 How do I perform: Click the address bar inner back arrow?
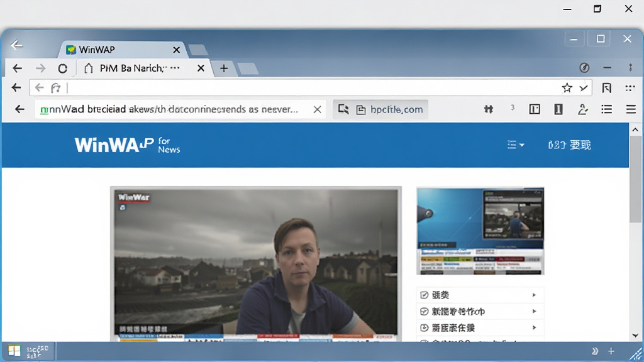pos(39,87)
